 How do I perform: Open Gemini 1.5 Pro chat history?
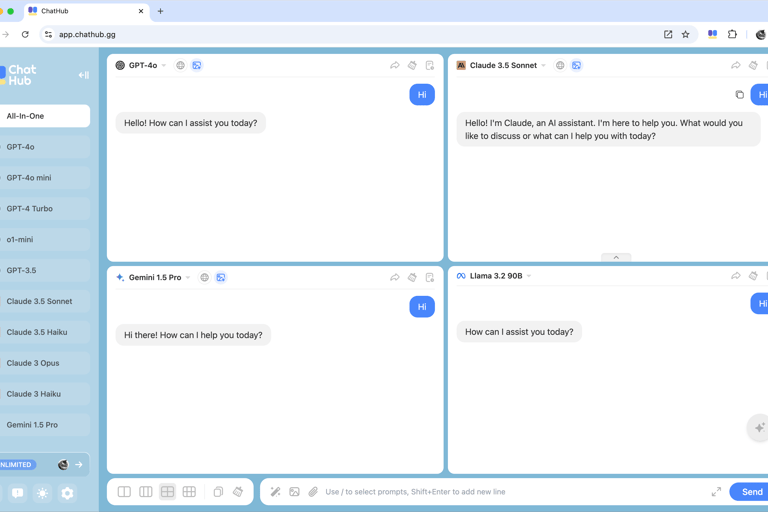[430, 277]
